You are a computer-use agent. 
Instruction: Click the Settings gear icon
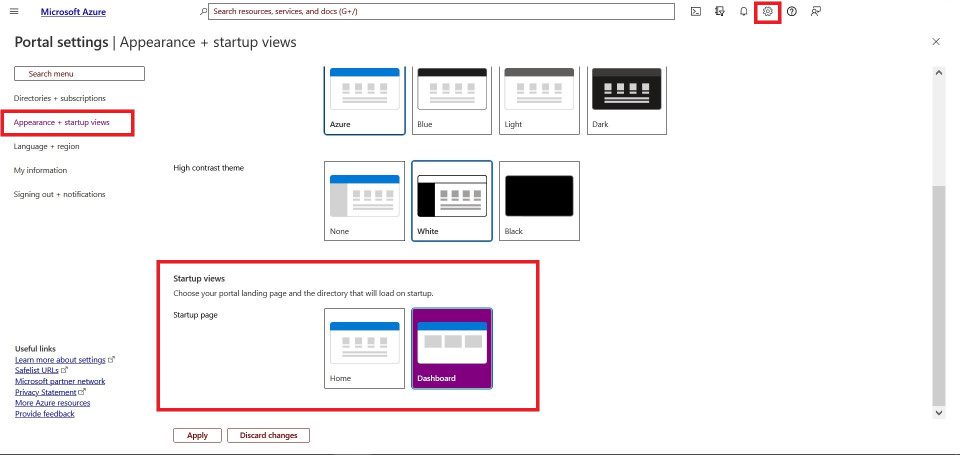(768, 11)
